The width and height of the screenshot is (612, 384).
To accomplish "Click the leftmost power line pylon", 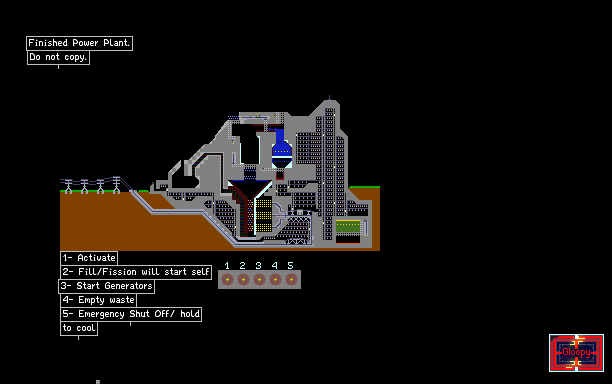I will tap(69, 186).
